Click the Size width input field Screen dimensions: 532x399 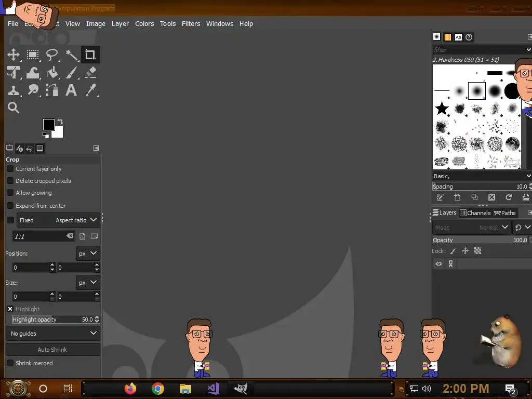(x=31, y=297)
